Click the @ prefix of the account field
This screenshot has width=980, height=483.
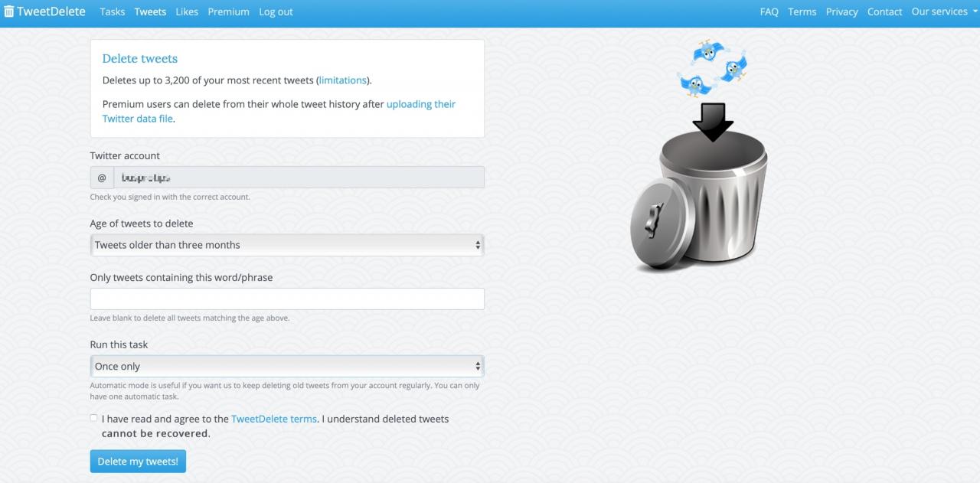[102, 178]
